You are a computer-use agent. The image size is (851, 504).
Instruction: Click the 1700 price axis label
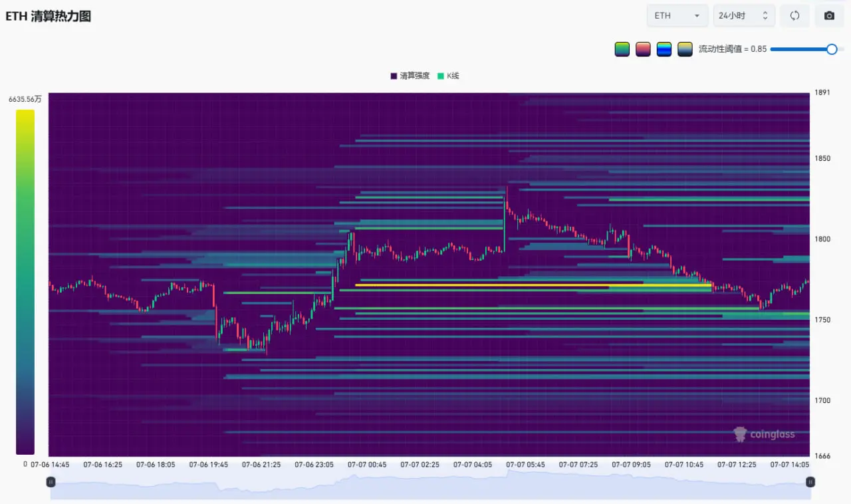(x=822, y=400)
